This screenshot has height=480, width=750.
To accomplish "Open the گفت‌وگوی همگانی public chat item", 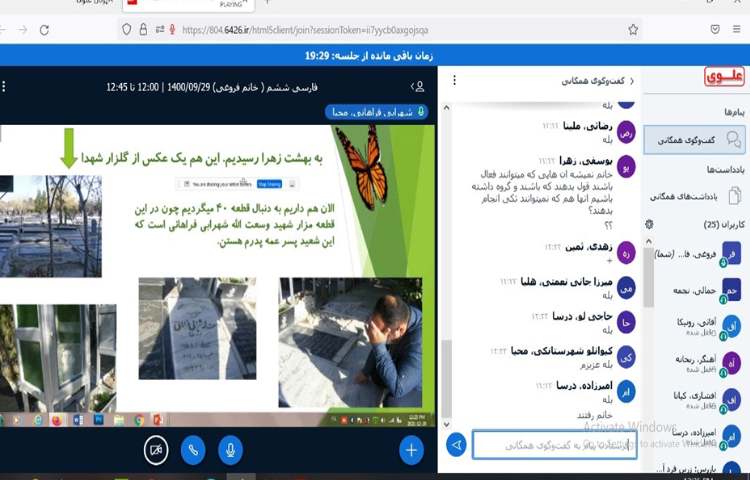I will tap(695, 140).
